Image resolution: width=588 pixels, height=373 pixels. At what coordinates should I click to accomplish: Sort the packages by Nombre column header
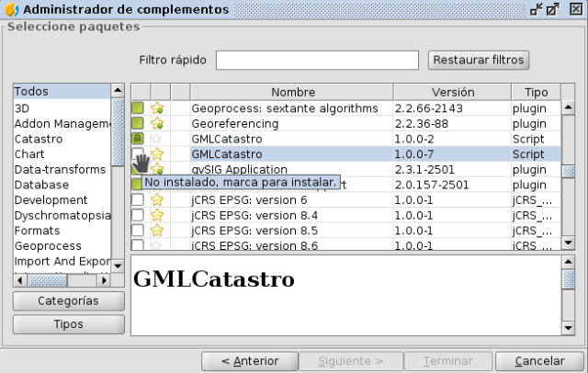[x=292, y=93]
